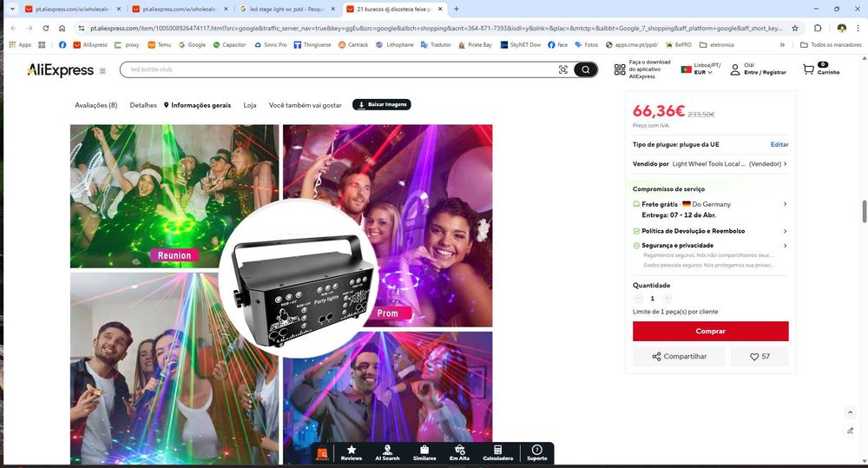Image resolution: width=868 pixels, height=468 pixels.
Task: Click the Baixar Imagens button
Action: point(381,105)
